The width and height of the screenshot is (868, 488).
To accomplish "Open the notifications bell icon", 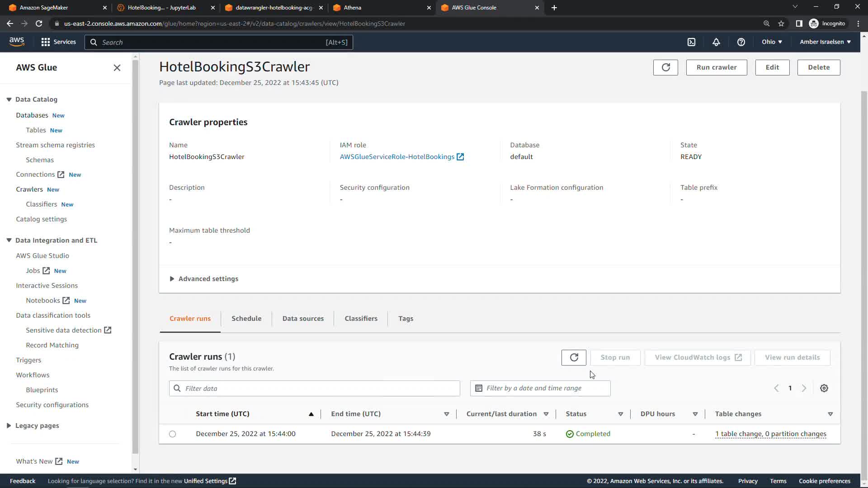I will click(x=716, y=42).
